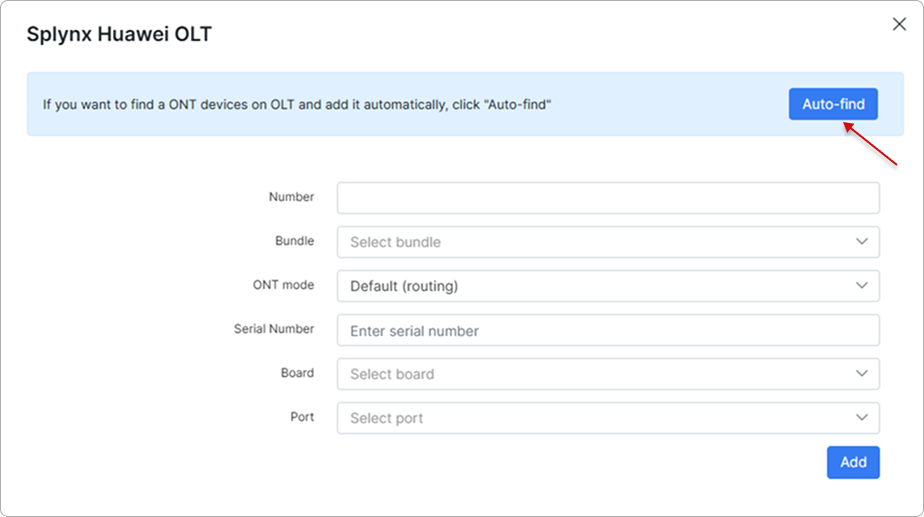Click the Port label
Image resolution: width=924 pixels, height=517 pixels.
tap(302, 417)
